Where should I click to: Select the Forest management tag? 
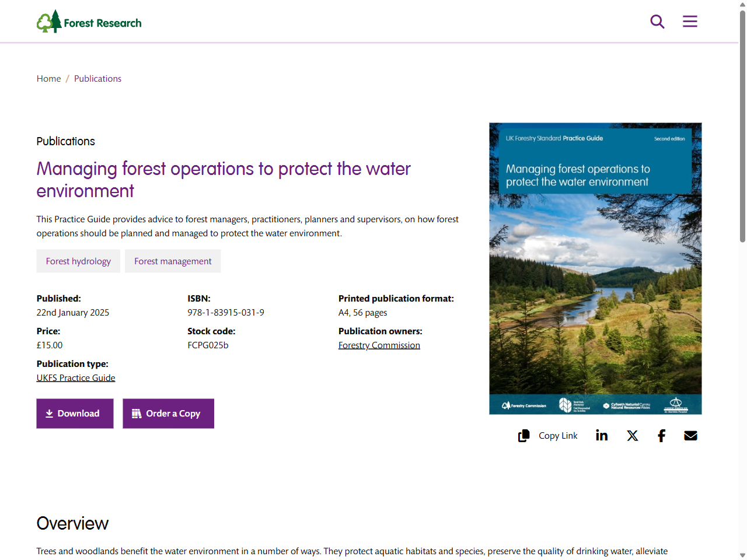click(x=173, y=261)
